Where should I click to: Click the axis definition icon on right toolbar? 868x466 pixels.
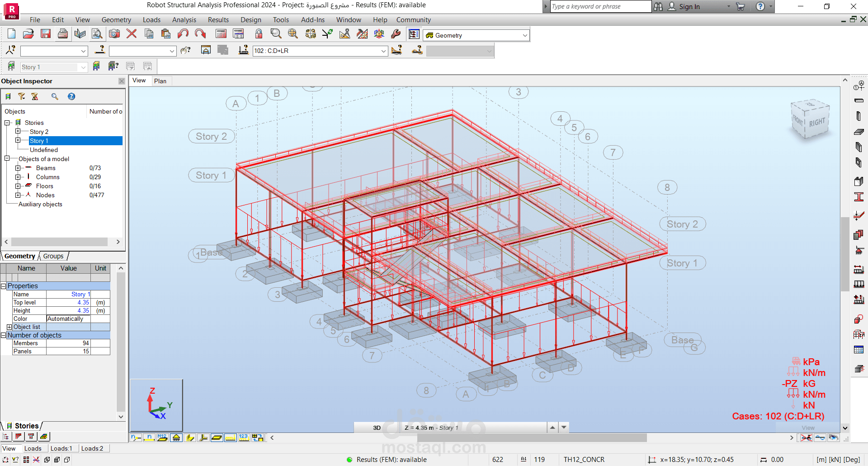859,85
